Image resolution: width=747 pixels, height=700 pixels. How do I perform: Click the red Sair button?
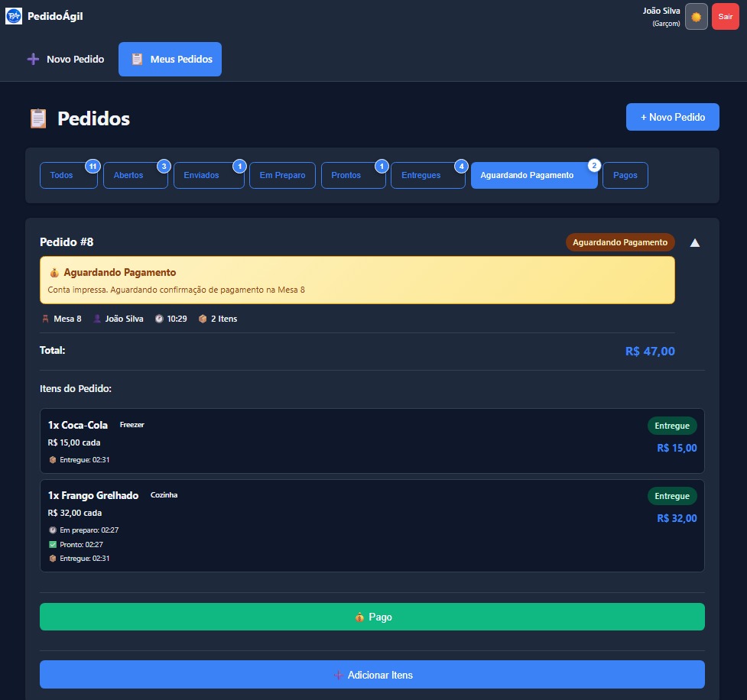coord(725,17)
